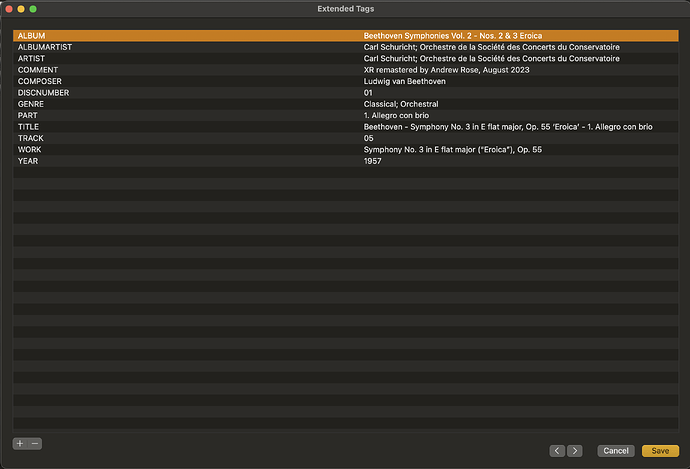Image resolution: width=690 pixels, height=469 pixels.
Task: Go to next track with right chevron
Action: click(575, 451)
